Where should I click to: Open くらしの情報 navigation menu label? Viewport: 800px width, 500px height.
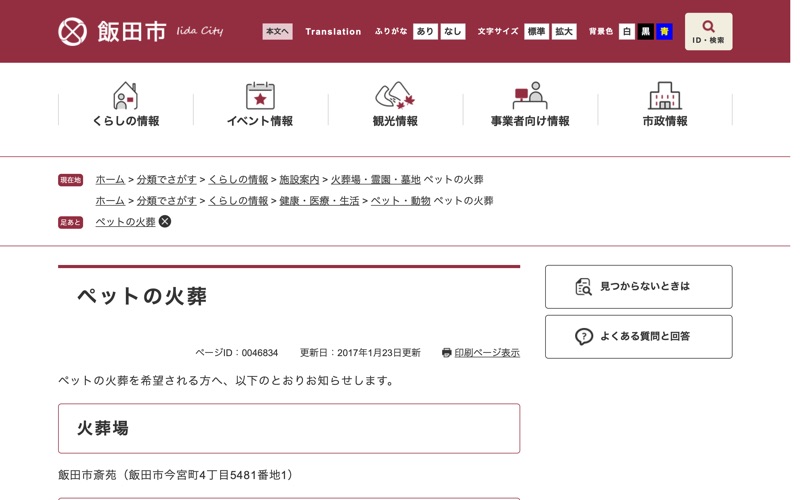click(126, 121)
